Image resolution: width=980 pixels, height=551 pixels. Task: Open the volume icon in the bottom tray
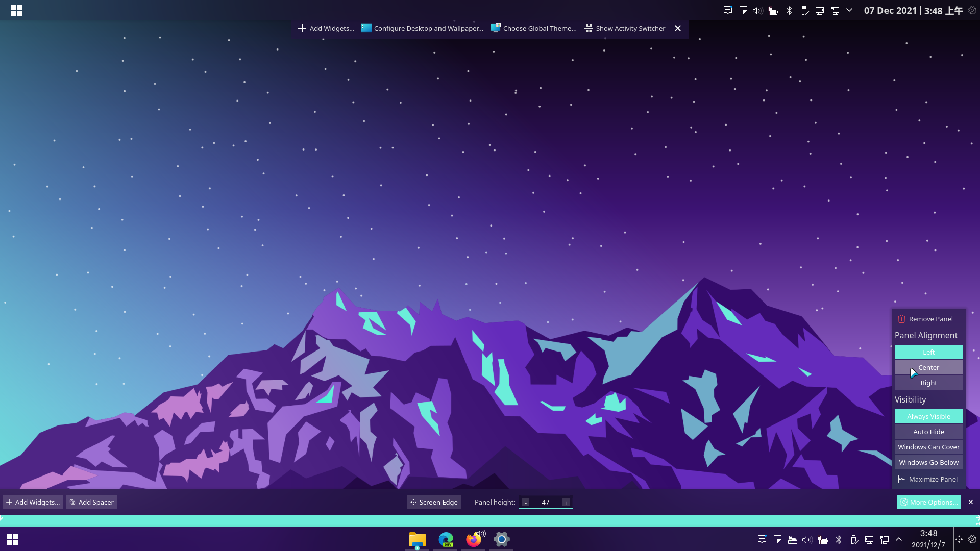[807, 539]
